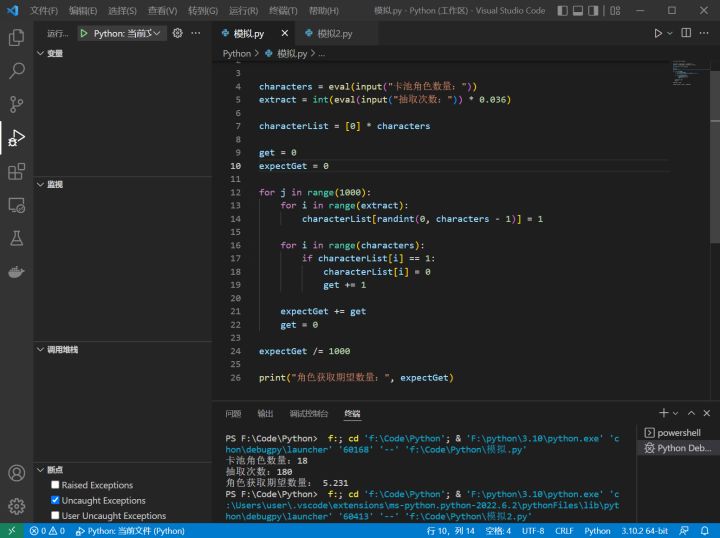Split the editor to the right

coord(686,33)
